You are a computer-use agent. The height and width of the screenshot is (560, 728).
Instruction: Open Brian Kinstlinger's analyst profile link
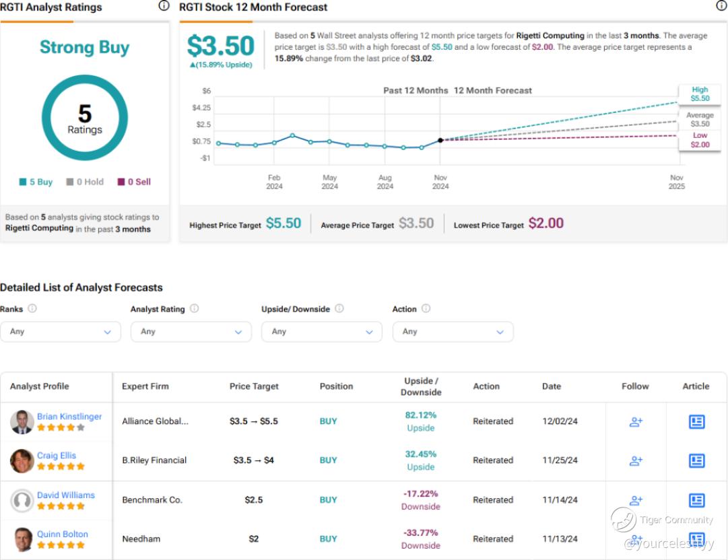(69, 417)
